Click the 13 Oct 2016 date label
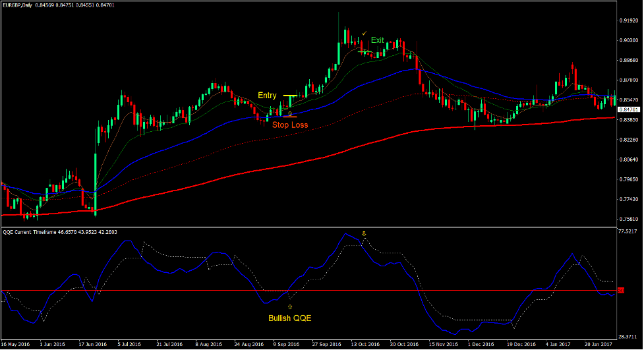Viewport: 644px width, 350px height. click(365, 344)
